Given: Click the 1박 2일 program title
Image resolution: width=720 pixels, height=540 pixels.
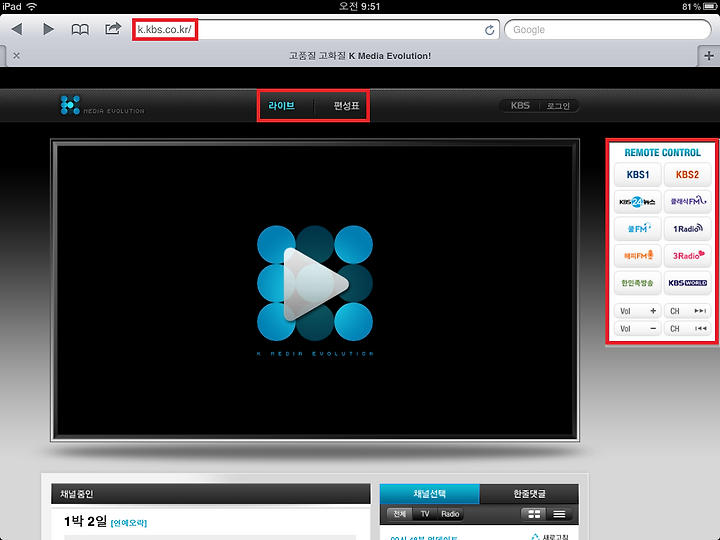Looking at the screenshot, I should click(85, 522).
